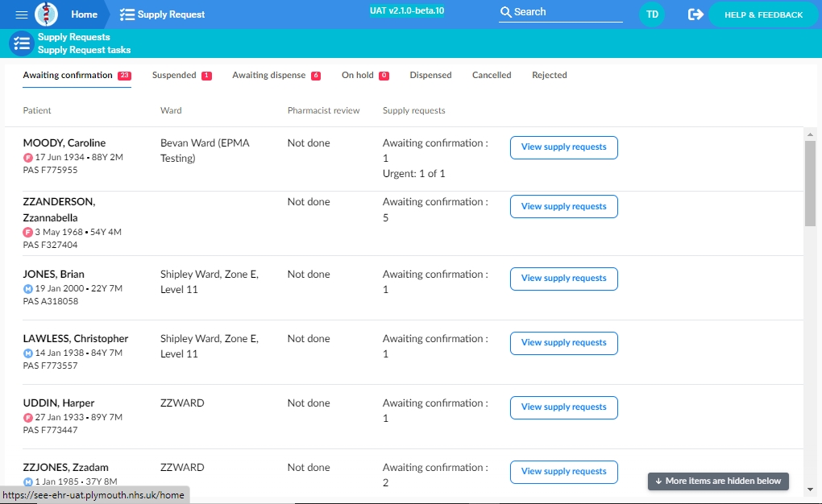822x504 pixels.
Task: Click male gender icon for LAWLESS, Christopher
Action: pyautogui.click(x=28, y=353)
